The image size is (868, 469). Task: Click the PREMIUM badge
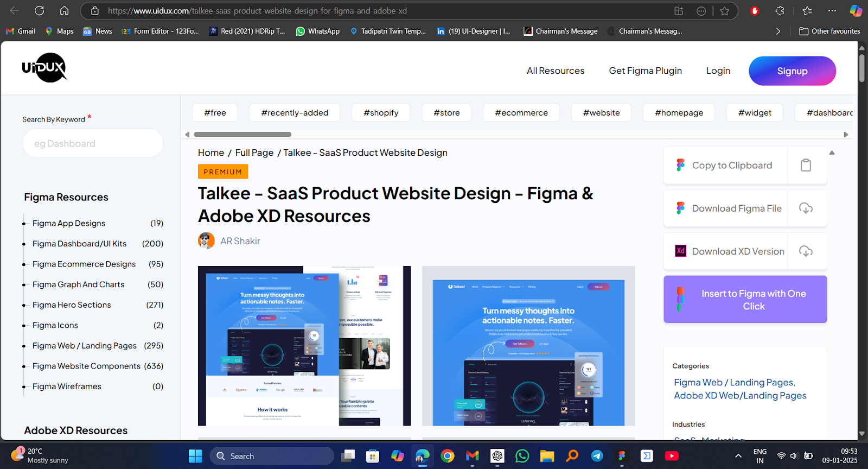pyautogui.click(x=223, y=172)
